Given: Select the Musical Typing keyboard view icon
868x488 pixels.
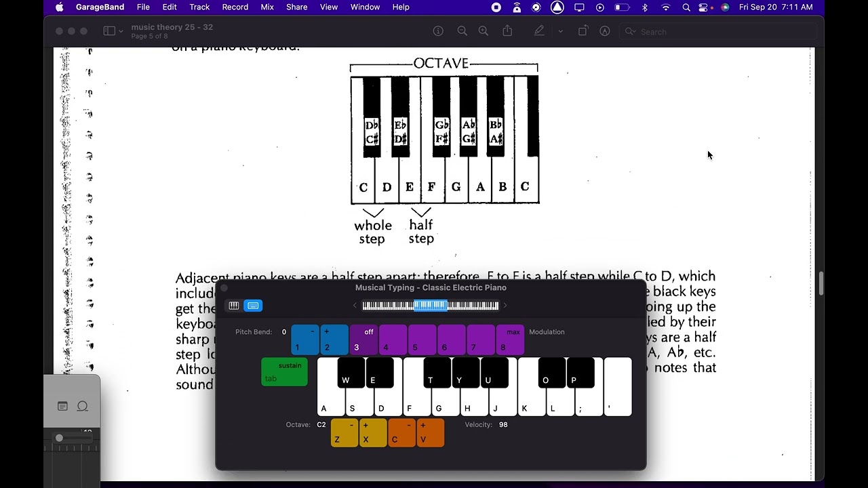Looking at the screenshot, I should [253, 306].
